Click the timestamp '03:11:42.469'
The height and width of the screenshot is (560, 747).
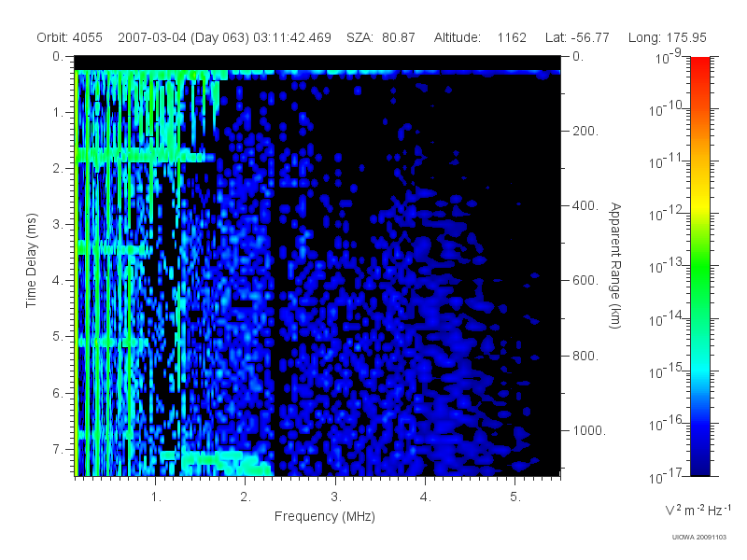tap(292, 37)
